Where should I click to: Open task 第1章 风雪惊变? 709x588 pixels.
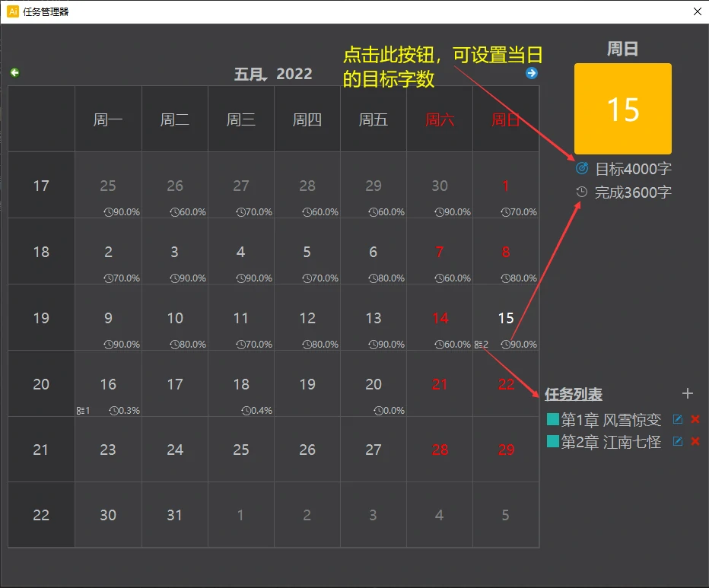pyautogui.click(x=611, y=420)
